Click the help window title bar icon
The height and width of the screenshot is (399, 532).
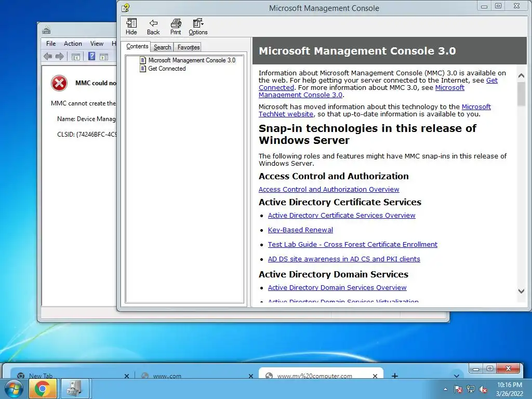pyautogui.click(x=126, y=7)
